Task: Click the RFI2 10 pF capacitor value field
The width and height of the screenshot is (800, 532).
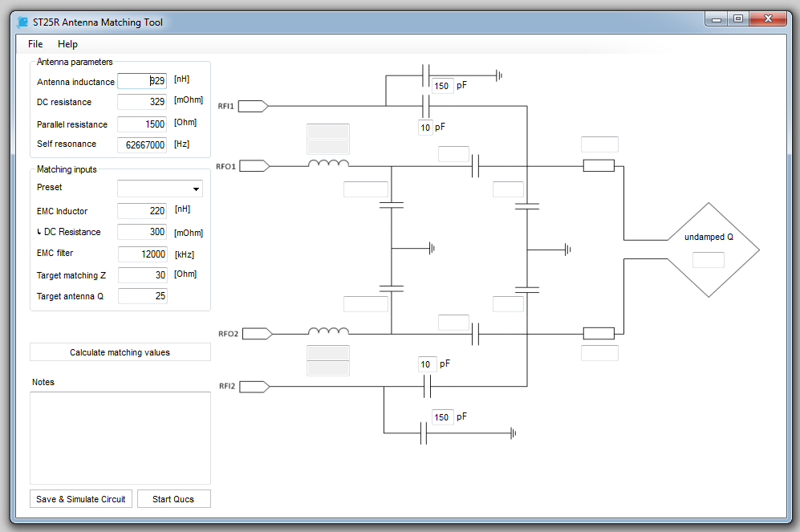Action: 427,364
